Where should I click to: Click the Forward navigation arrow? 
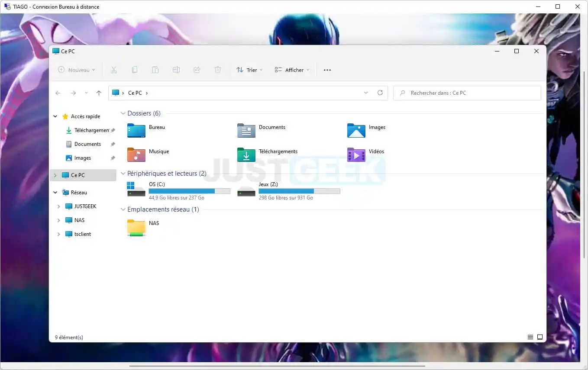[x=73, y=93]
